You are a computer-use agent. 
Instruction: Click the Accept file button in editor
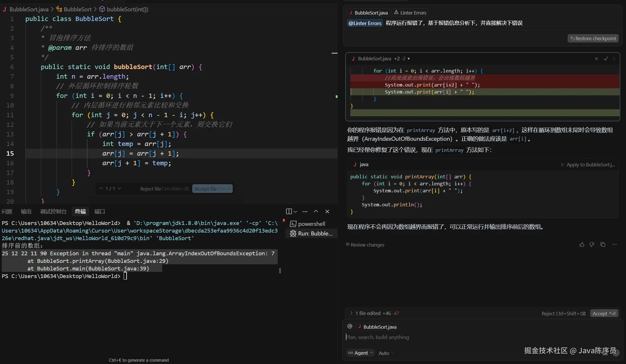[x=212, y=189]
